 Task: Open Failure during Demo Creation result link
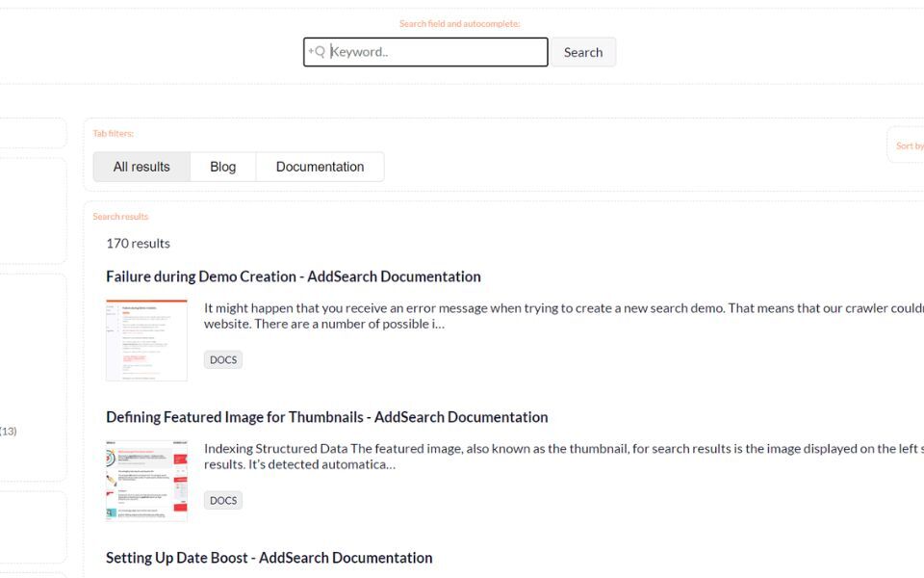coord(294,276)
